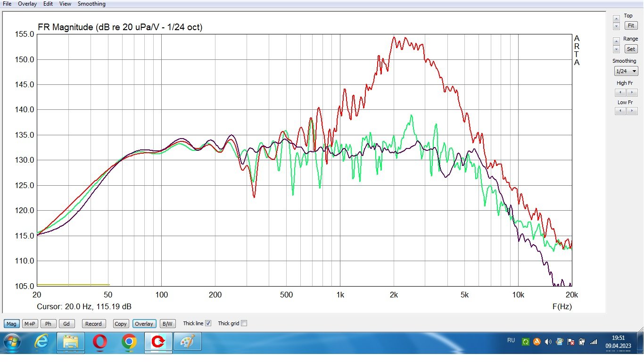Open Internet Explorer from the taskbar
This screenshot has height=362, width=644.
[42, 342]
